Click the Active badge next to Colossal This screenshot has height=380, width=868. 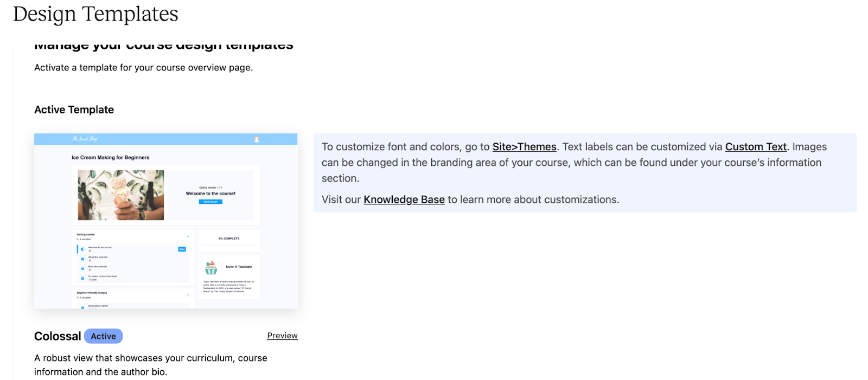point(103,336)
